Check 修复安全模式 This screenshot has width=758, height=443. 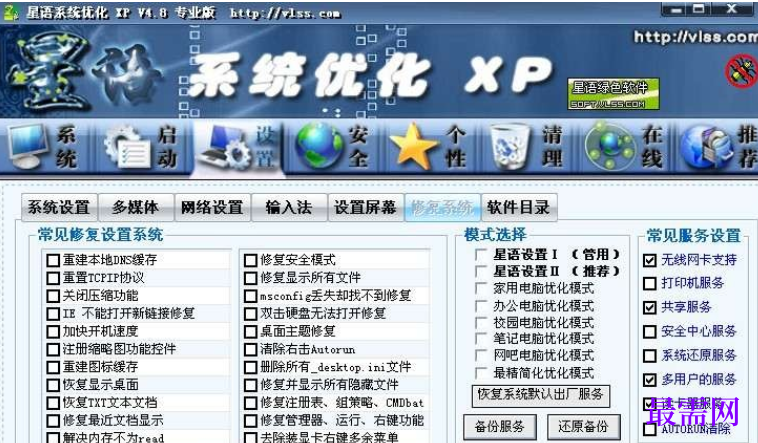[x=250, y=260]
